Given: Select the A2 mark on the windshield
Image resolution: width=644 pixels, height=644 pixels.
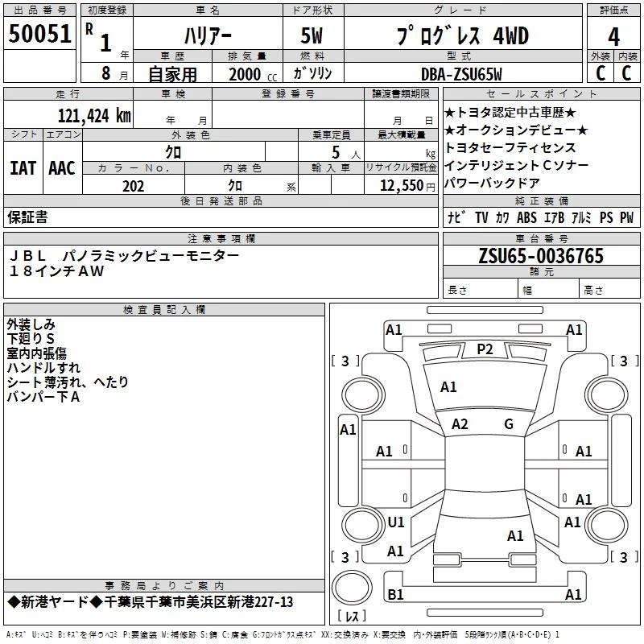Looking at the screenshot, I should 460,423.
